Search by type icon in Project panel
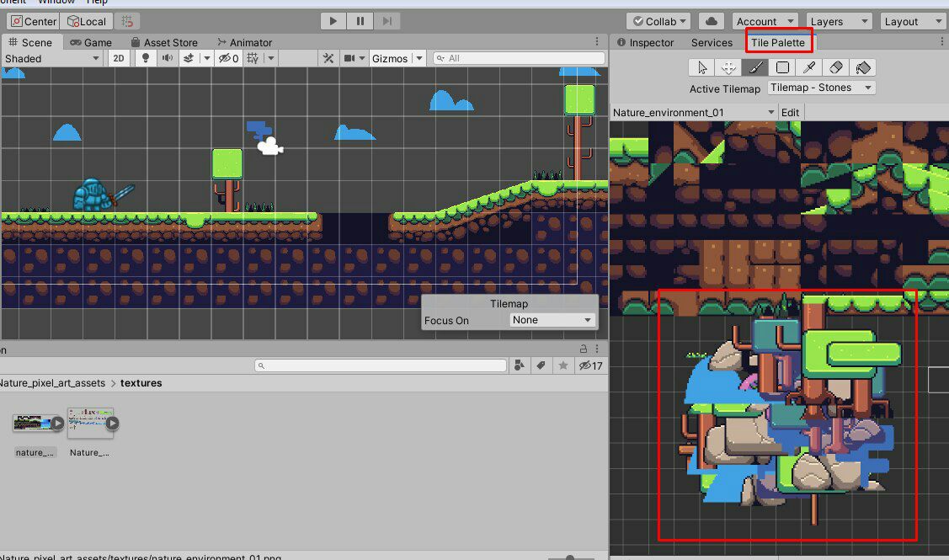949x560 pixels. (519, 365)
